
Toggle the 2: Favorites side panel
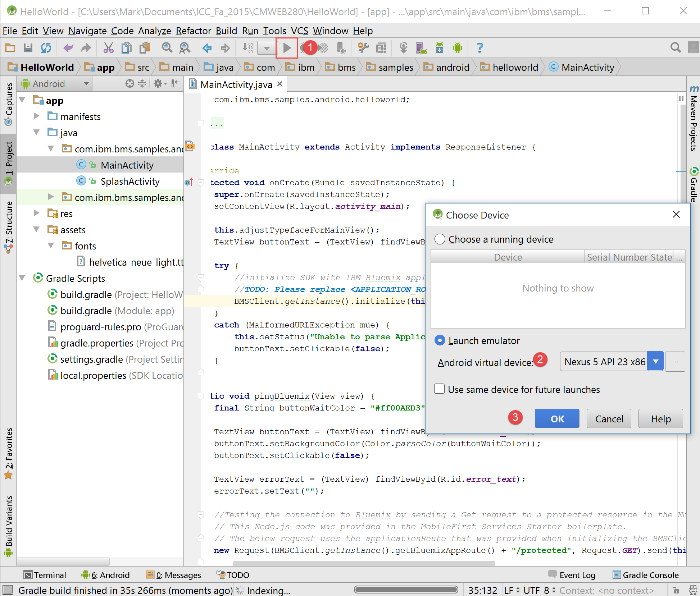point(9,454)
